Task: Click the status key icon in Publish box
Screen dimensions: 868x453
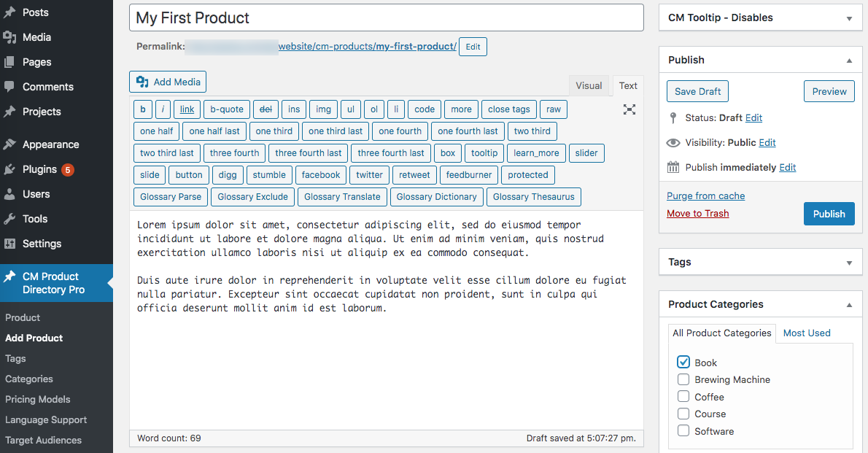Action: (x=673, y=118)
